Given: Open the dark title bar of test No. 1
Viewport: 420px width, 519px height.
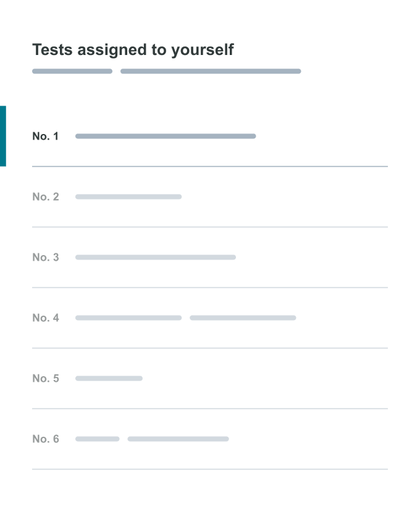Looking at the screenshot, I should [166, 136].
